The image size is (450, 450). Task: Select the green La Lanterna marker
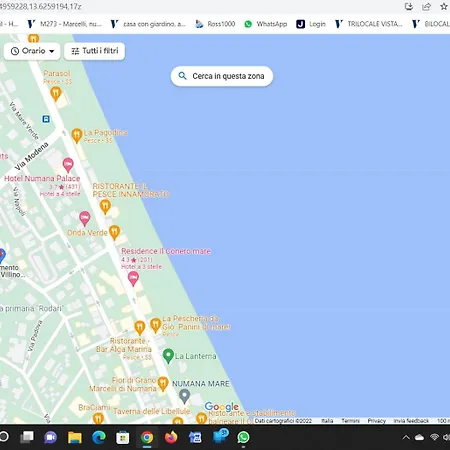(x=168, y=356)
